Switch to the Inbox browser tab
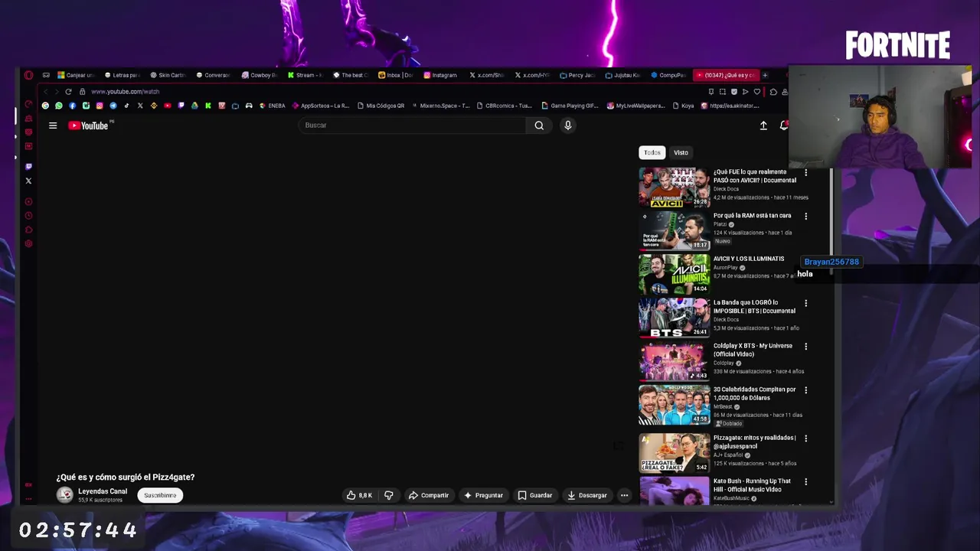 tap(394, 75)
